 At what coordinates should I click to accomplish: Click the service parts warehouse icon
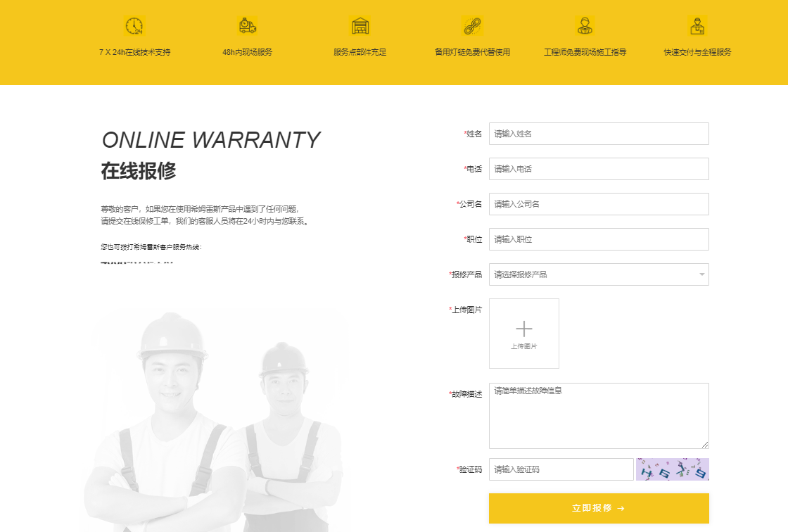click(x=360, y=26)
